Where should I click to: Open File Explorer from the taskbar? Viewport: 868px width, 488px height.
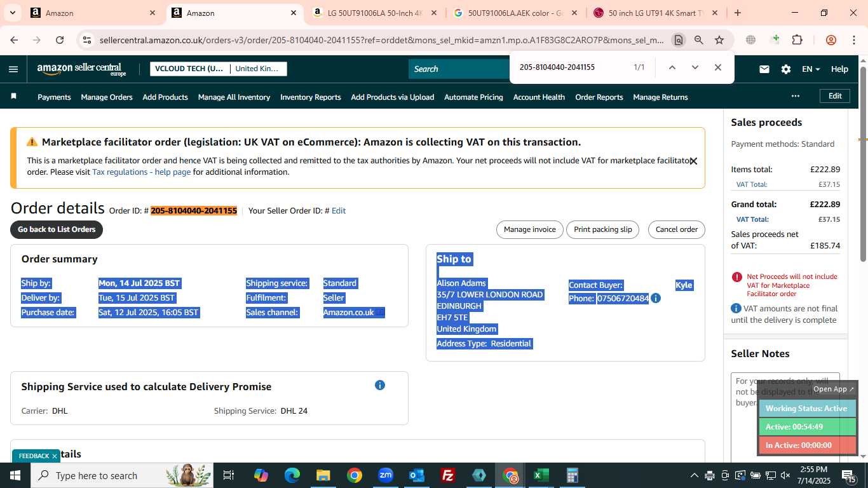[x=323, y=475]
